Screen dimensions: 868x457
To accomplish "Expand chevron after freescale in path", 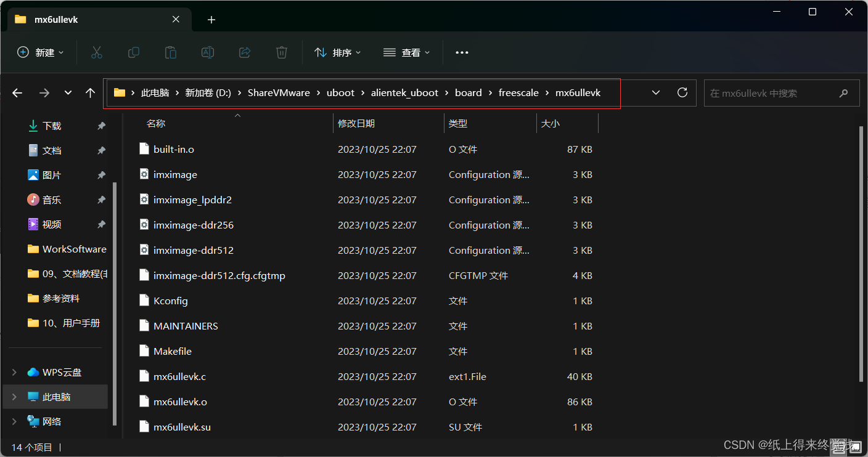I will pyautogui.click(x=547, y=93).
